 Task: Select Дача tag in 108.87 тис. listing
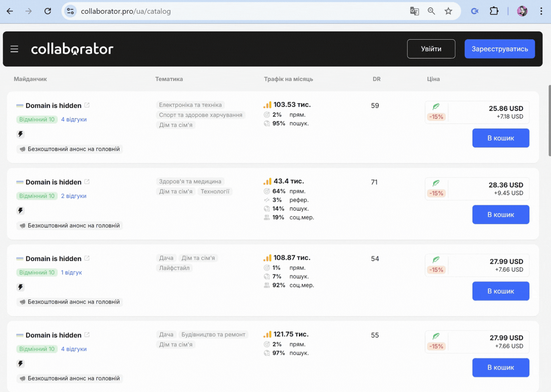166,258
